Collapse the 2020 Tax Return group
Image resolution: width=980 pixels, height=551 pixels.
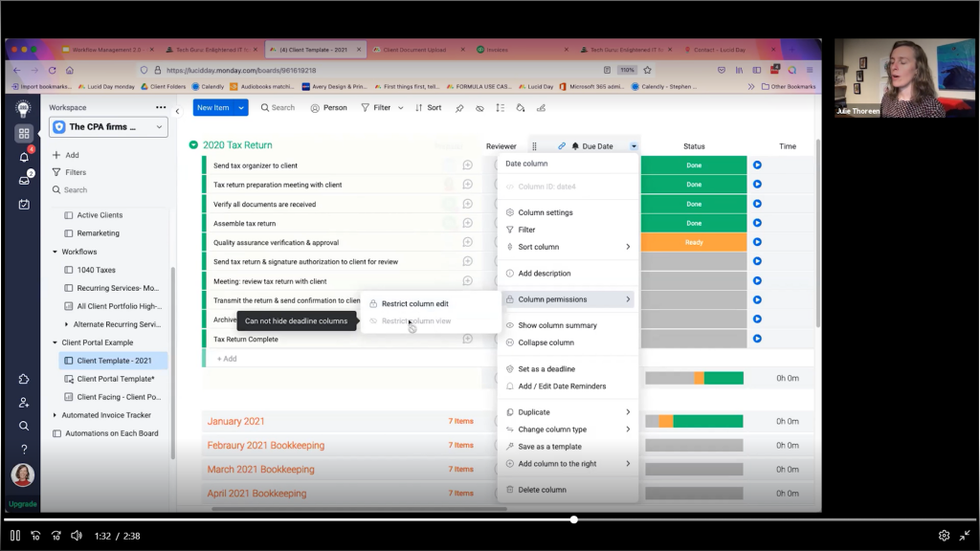(x=193, y=145)
